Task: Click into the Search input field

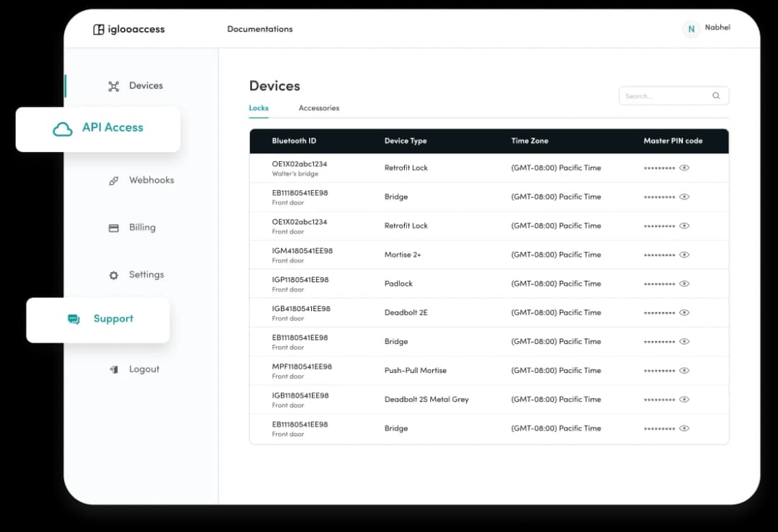Action: click(663, 96)
